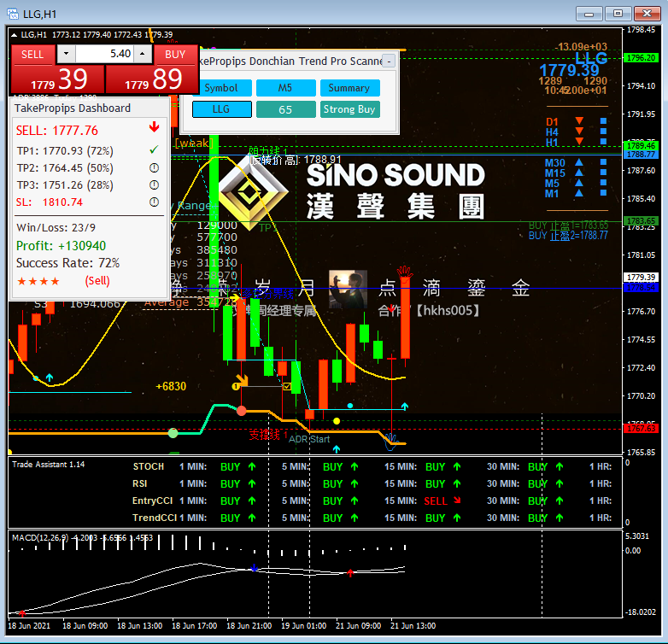Click the current price label 1779.39 on axis

tap(641, 278)
